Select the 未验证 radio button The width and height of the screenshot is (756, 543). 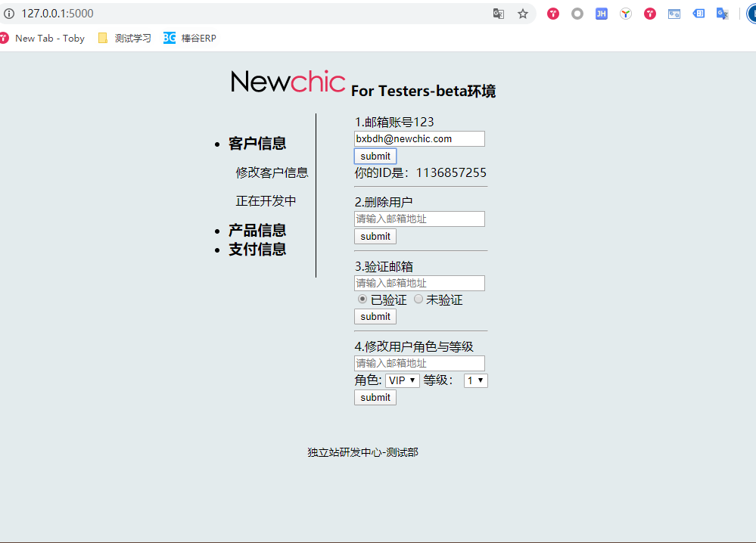[x=418, y=299]
